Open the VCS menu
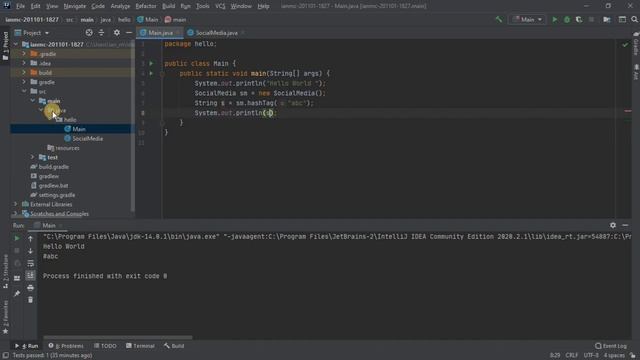This screenshot has width=640, height=360. (x=220, y=6)
